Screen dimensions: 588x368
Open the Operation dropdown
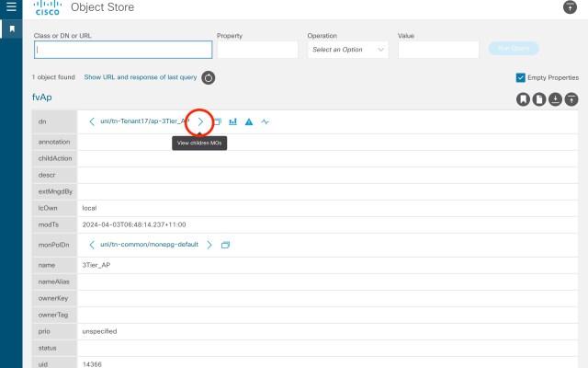click(x=347, y=50)
